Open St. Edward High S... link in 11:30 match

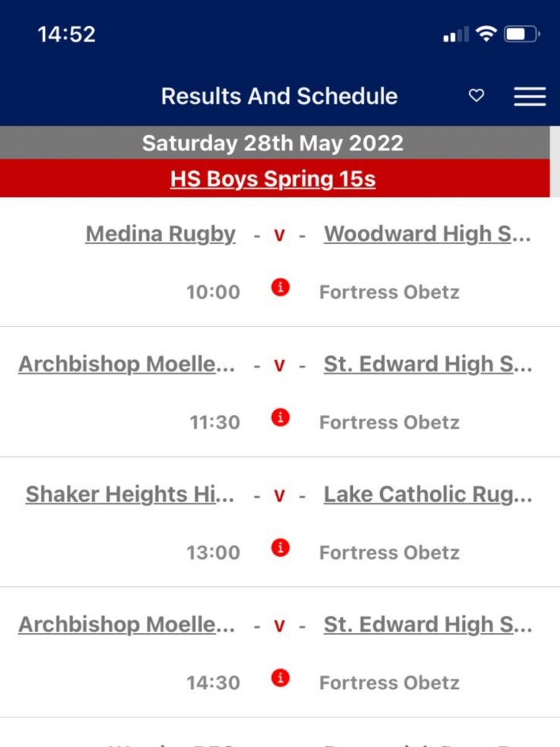427,365
